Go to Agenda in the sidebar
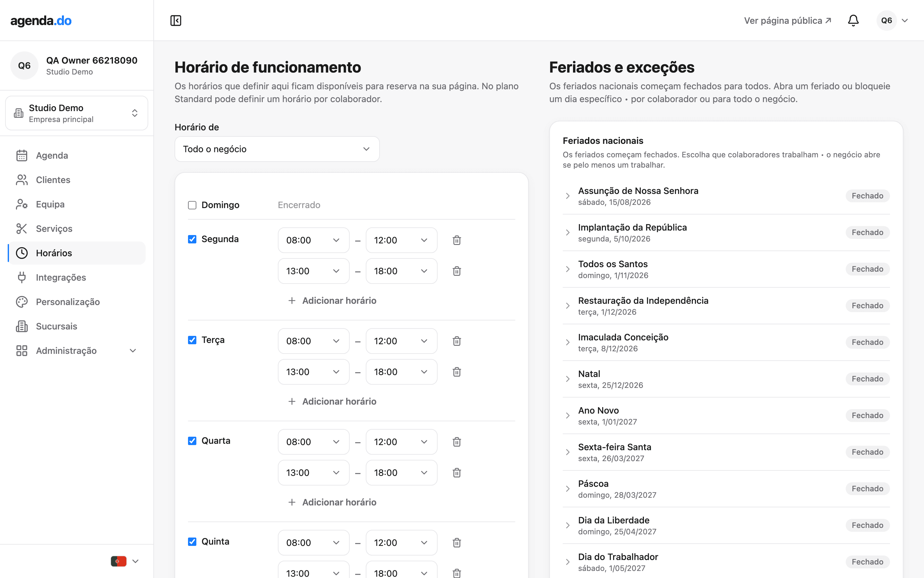The image size is (924, 578). click(76, 156)
